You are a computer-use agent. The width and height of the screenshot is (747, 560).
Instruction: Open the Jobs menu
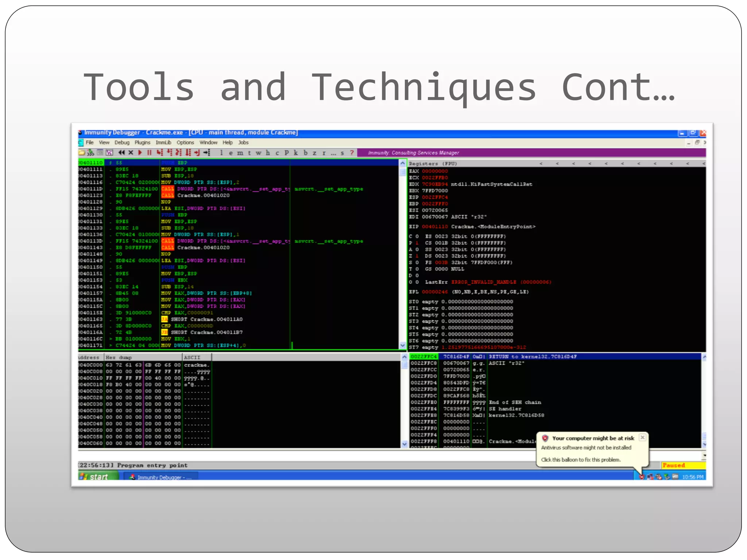click(x=244, y=143)
